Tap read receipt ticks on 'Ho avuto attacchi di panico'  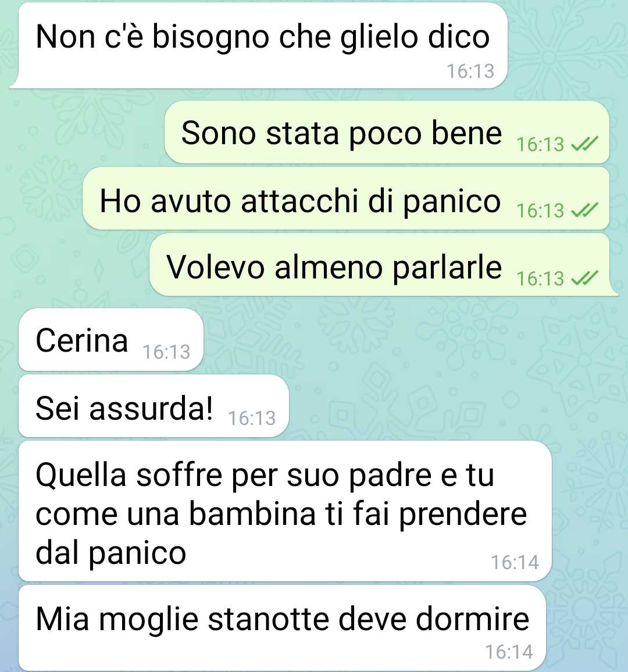[x=584, y=210]
